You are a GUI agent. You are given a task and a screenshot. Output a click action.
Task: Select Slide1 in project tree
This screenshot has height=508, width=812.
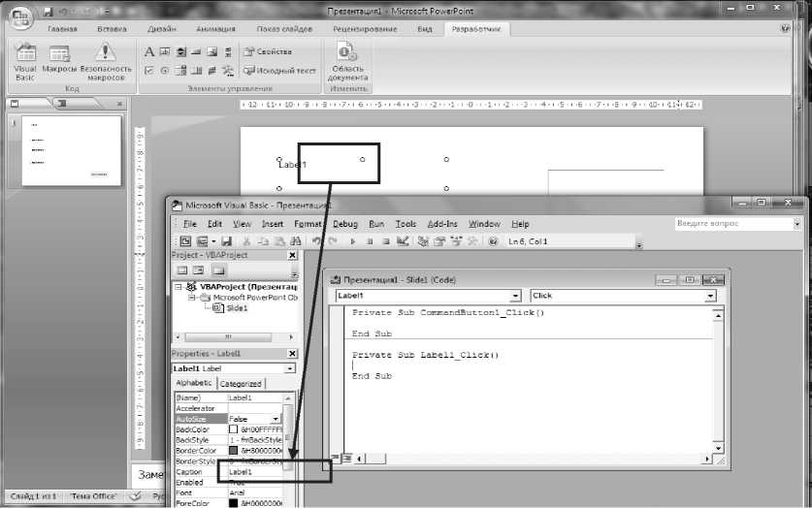237,308
